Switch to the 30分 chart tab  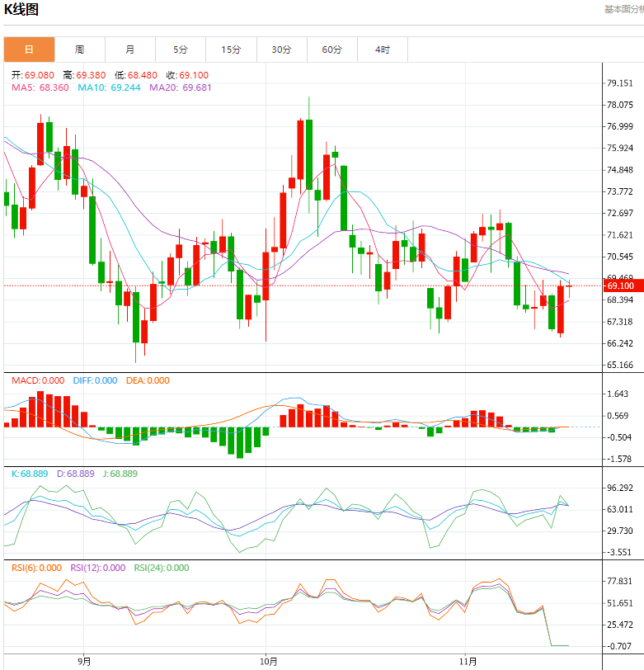click(x=281, y=50)
